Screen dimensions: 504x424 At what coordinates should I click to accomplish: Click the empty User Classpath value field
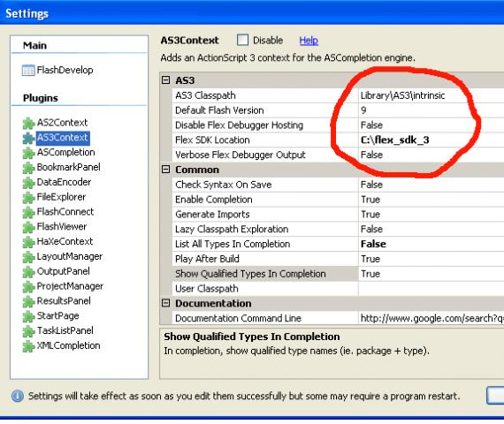pos(431,289)
